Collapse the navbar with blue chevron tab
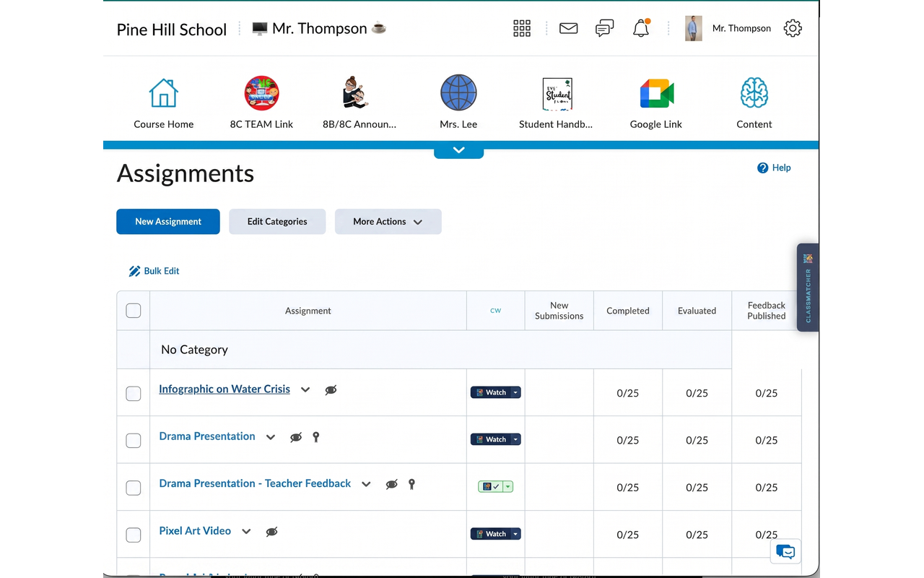The image size is (924, 578). [x=458, y=150]
